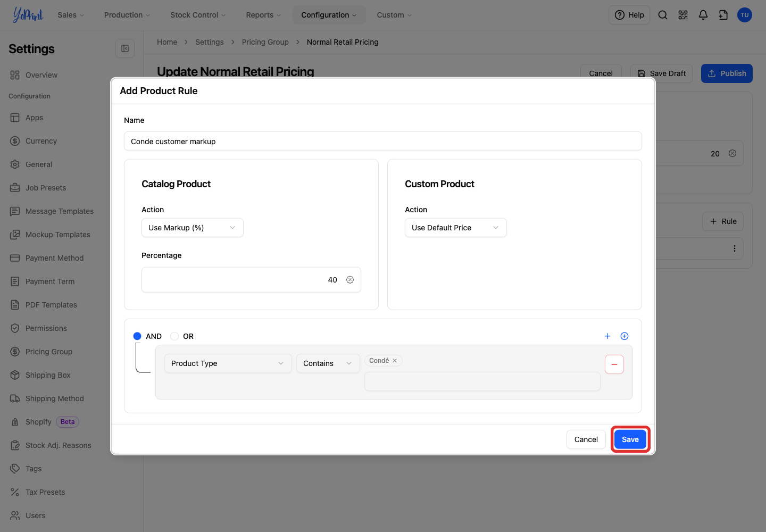The height and width of the screenshot is (532, 766).
Task: Open Tax Presets settings
Action: click(45, 492)
